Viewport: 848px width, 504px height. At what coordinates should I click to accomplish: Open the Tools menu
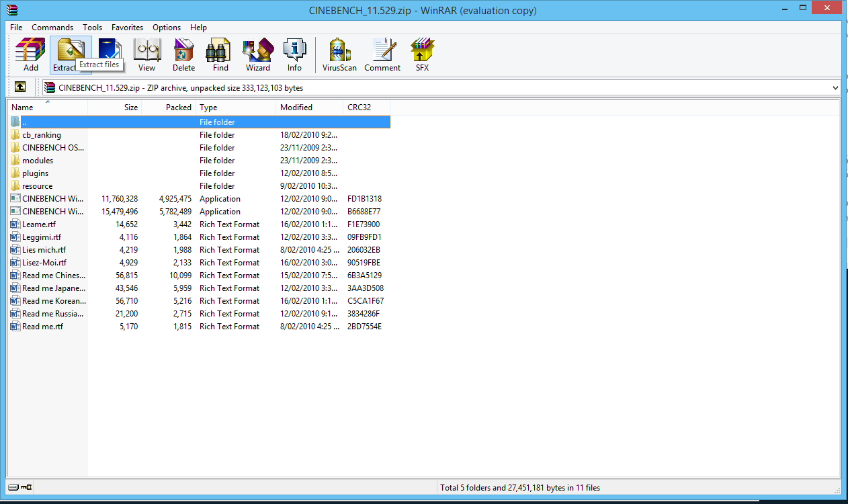[x=93, y=28]
